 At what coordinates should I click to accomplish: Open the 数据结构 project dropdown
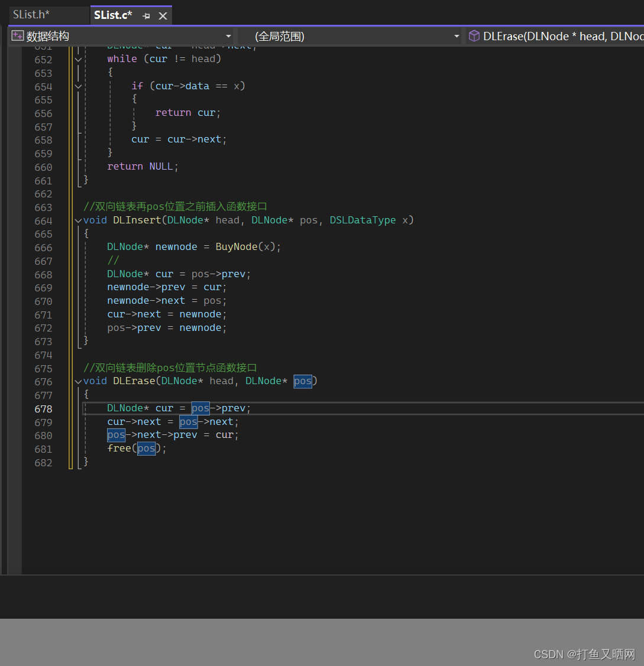pyautogui.click(x=228, y=37)
